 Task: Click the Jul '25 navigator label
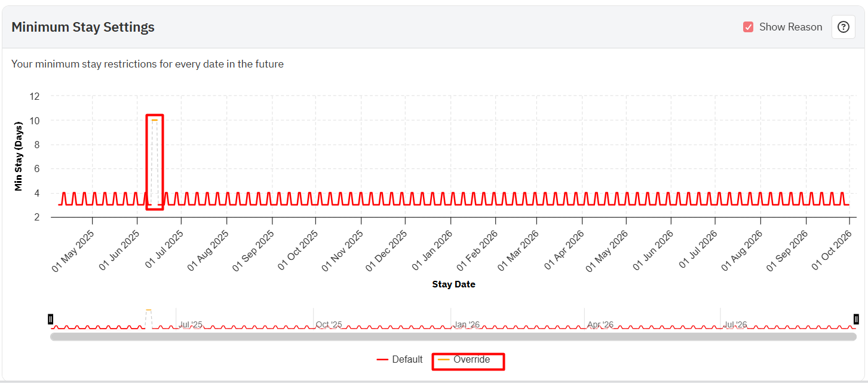point(191,325)
